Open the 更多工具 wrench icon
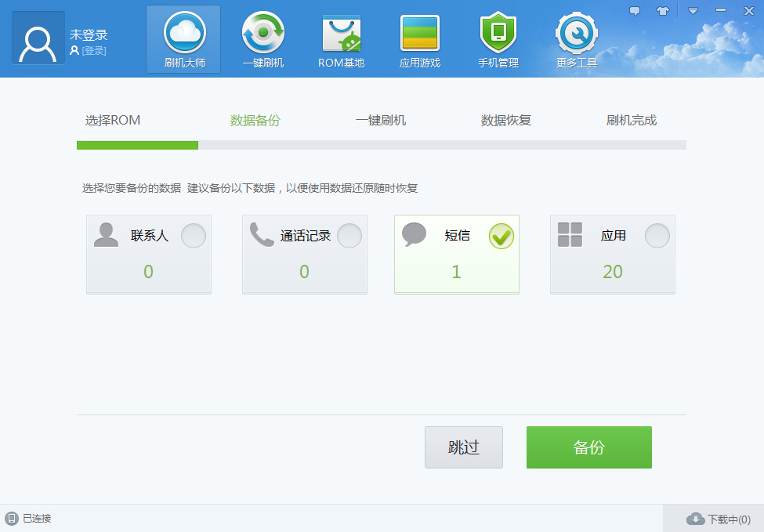The height and width of the screenshot is (532, 764). [x=576, y=33]
